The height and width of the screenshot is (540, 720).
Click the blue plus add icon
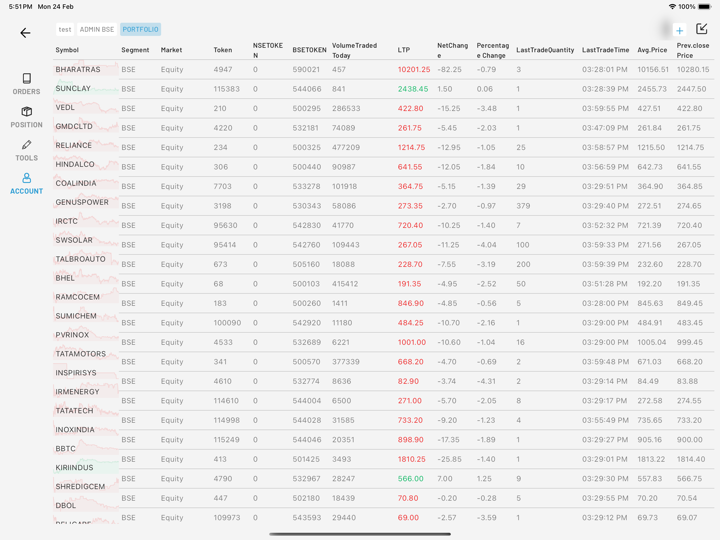pyautogui.click(x=679, y=30)
